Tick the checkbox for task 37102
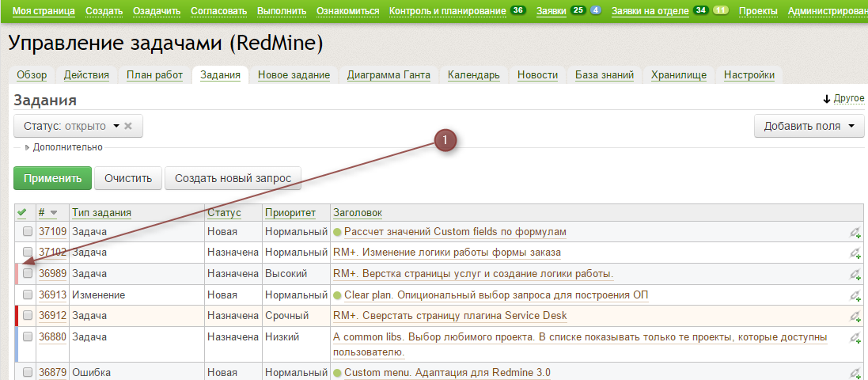 pyautogui.click(x=28, y=253)
